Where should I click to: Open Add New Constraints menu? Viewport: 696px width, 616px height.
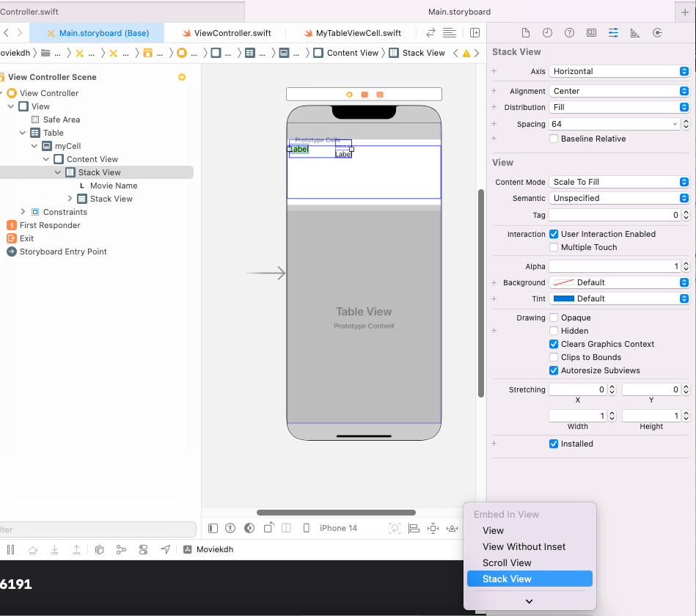[x=433, y=528]
